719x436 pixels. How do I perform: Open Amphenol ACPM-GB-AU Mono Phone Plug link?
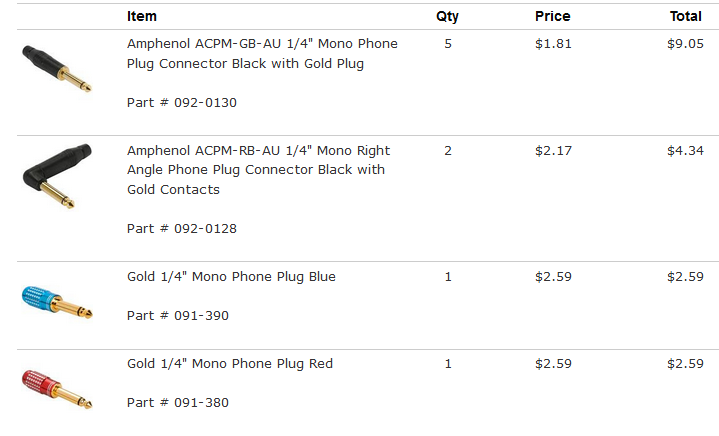262,54
